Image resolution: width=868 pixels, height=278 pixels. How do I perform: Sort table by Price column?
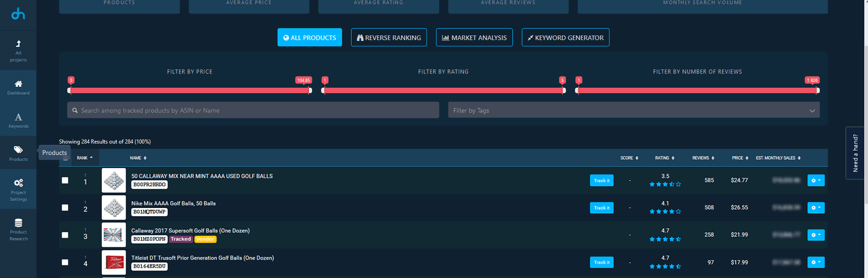740,158
